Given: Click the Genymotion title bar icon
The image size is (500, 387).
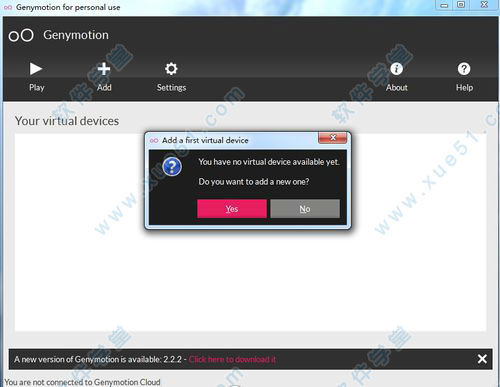Looking at the screenshot, I should click(8, 7).
